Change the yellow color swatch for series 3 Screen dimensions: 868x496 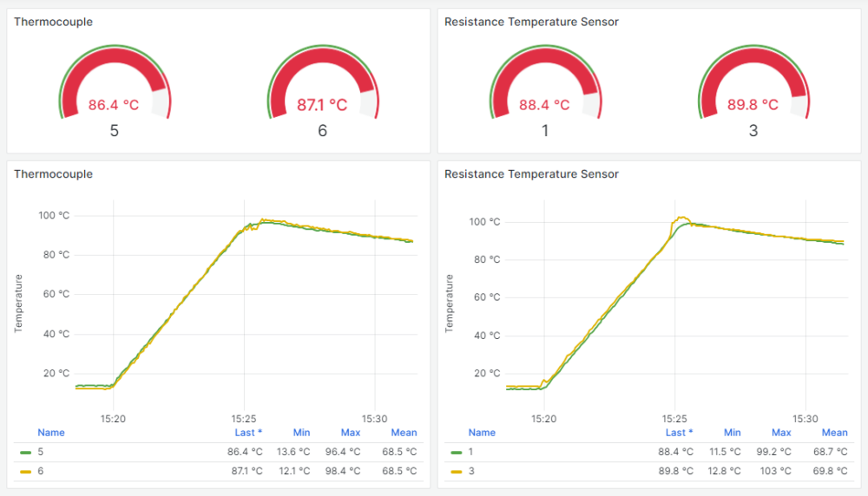click(x=457, y=471)
